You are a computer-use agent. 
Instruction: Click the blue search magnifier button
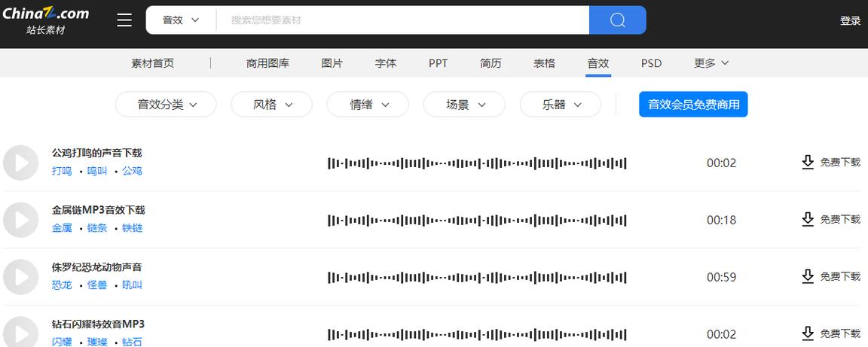pos(617,20)
